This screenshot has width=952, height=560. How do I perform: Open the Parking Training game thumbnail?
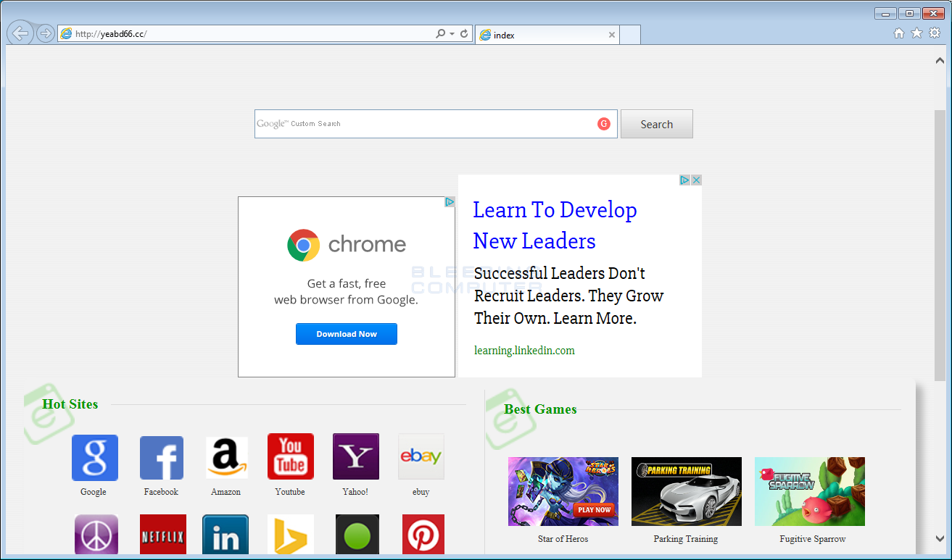tap(687, 491)
